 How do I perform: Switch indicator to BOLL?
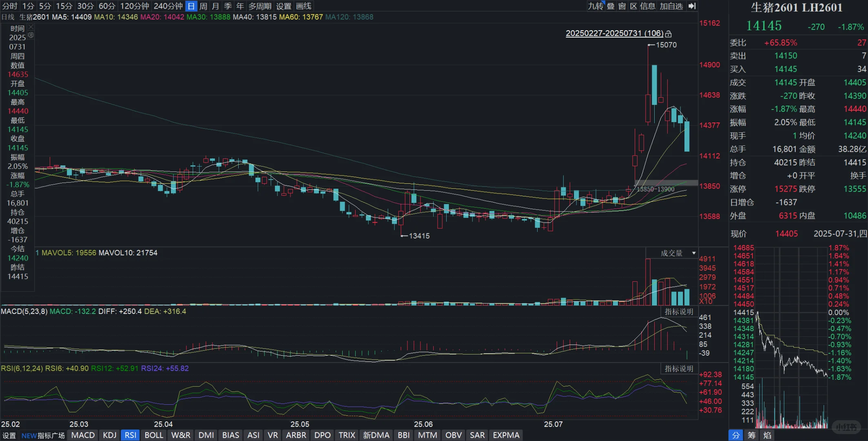154,435
